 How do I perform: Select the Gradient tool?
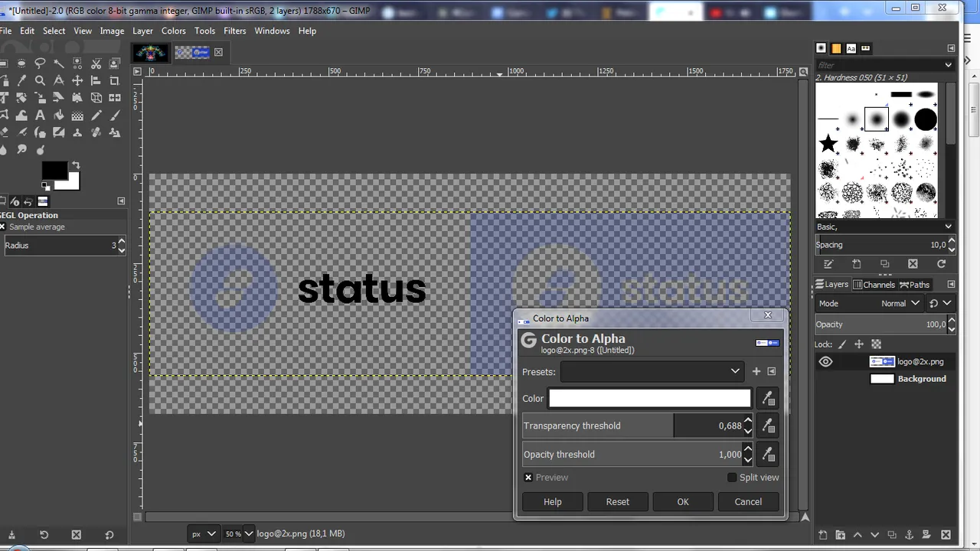point(77,115)
